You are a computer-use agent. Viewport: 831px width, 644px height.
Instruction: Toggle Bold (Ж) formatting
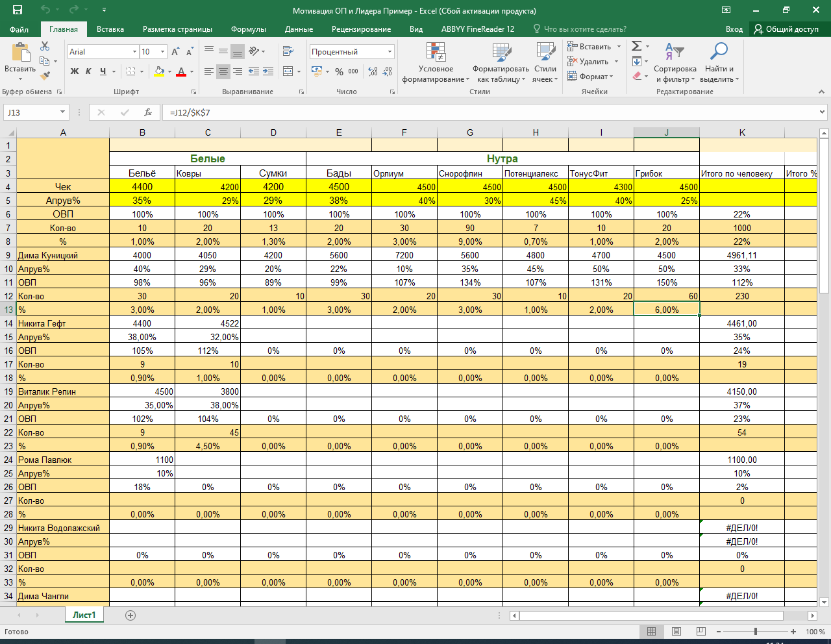[75, 71]
